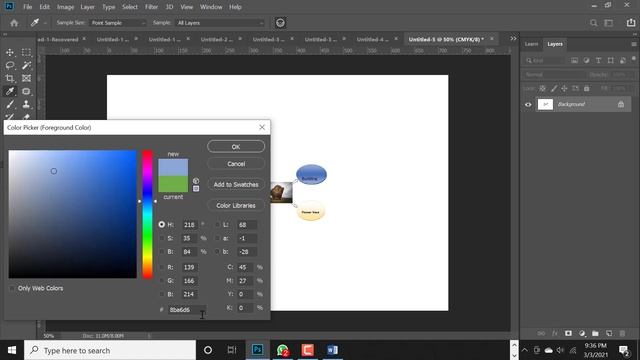Open the layer blending mode Normal dropdown
This screenshot has width=640, height=360.
coord(553,75)
